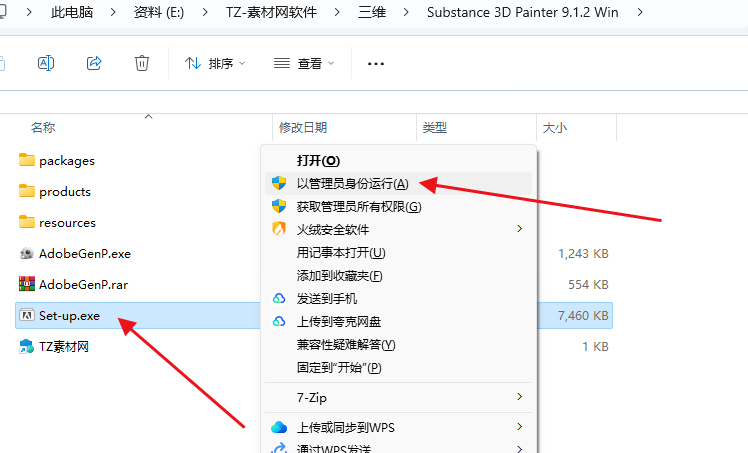Click the shield icon beside 以管理员身份运行
The height and width of the screenshot is (453, 748).
click(x=279, y=183)
